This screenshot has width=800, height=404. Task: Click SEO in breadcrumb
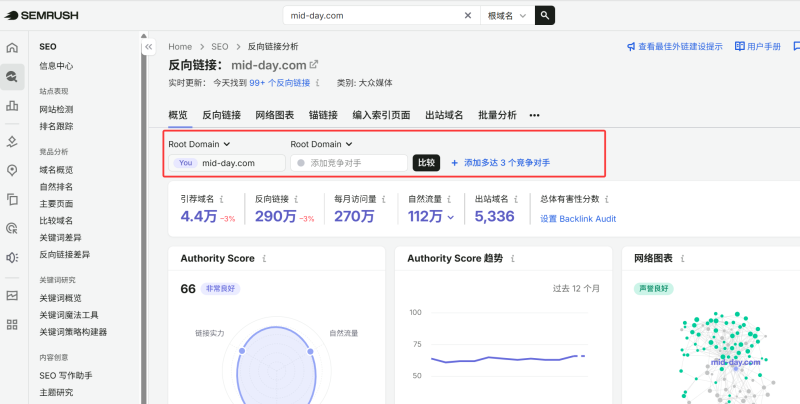point(219,46)
